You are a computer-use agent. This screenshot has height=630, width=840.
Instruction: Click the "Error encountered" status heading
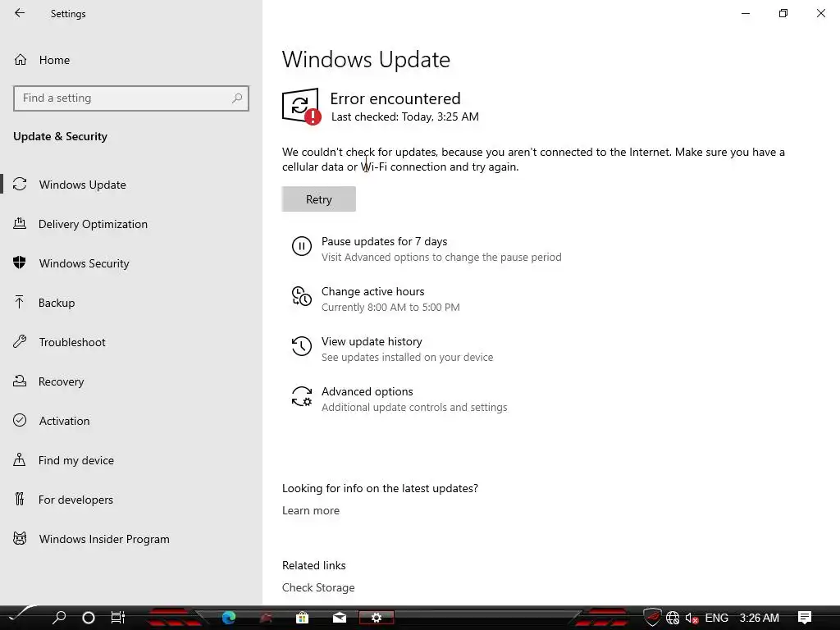point(395,98)
